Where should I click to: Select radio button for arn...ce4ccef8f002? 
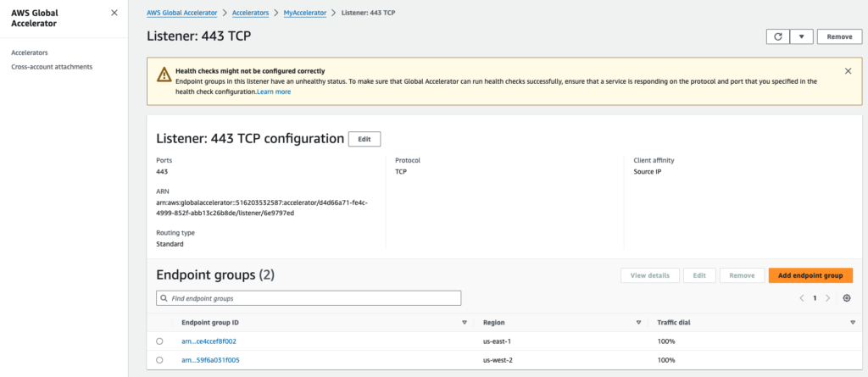pos(160,341)
